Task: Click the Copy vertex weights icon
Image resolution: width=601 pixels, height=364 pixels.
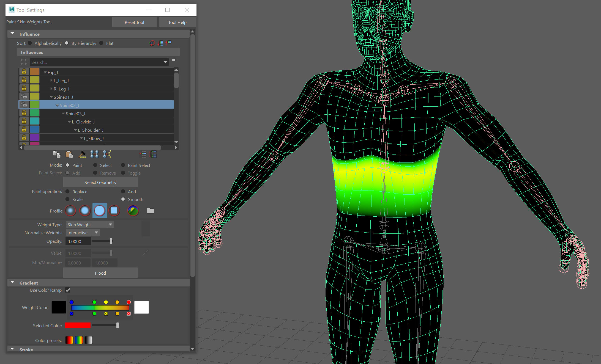Action: pyautogui.click(x=57, y=154)
